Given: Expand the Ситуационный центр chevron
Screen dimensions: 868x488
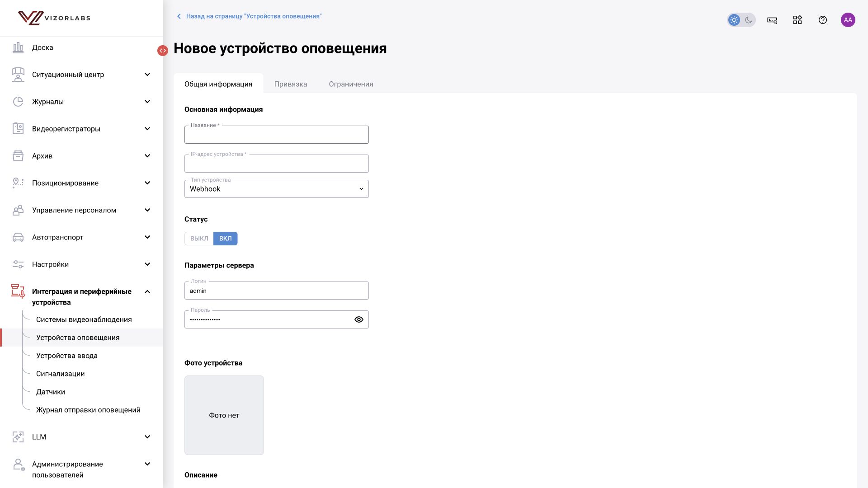Looking at the screenshot, I should (147, 75).
